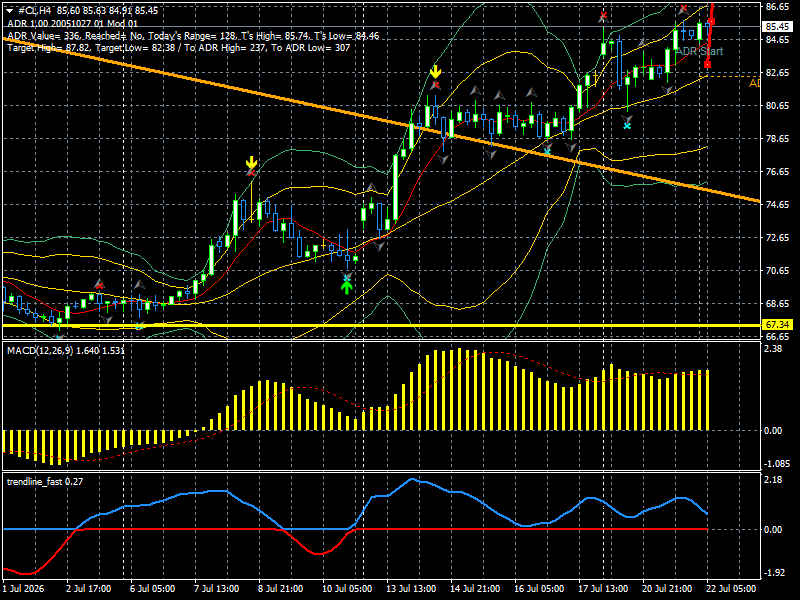Click the "1 Jul 2026" date label
The image size is (800, 600).
(x=23, y=589)
